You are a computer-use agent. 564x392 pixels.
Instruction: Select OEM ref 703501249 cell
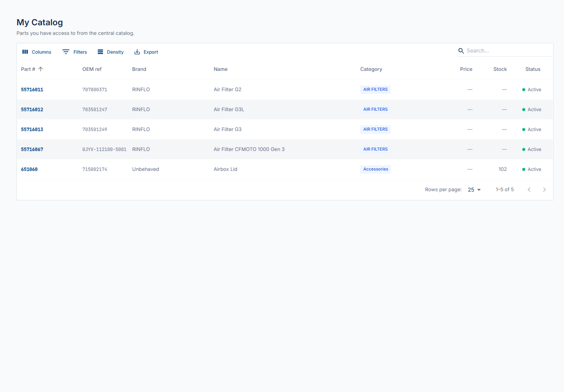click(95, 130)
